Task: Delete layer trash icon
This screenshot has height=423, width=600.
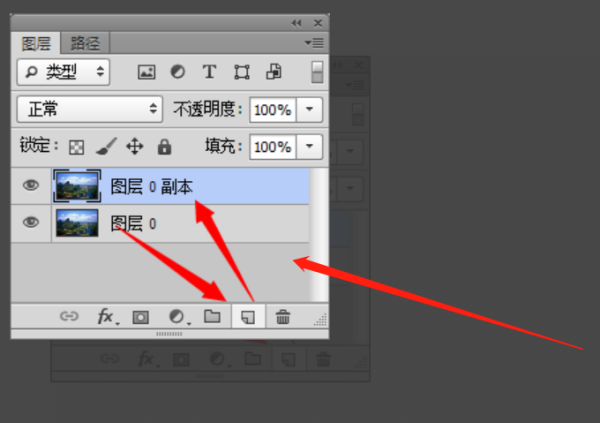Action: [x=283, y=317]
